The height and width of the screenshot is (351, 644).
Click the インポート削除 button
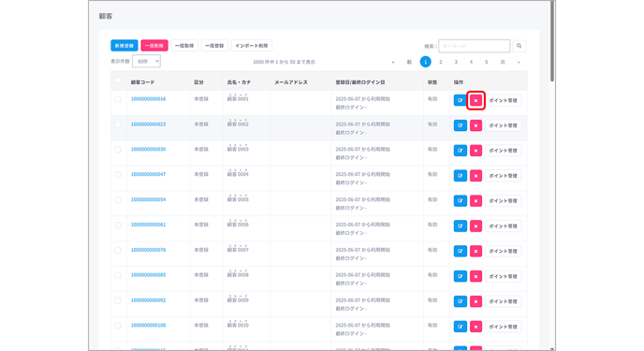(x=252, y=46)
